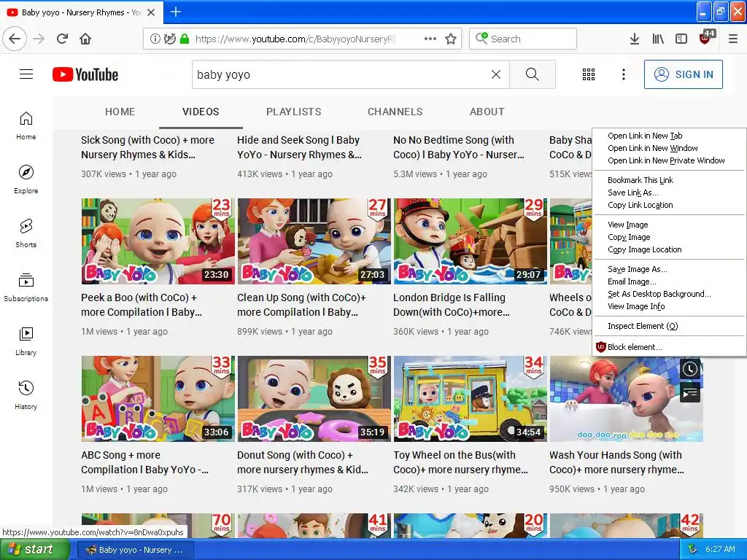Toggle Firefox sidebar icon

(681, 39)
